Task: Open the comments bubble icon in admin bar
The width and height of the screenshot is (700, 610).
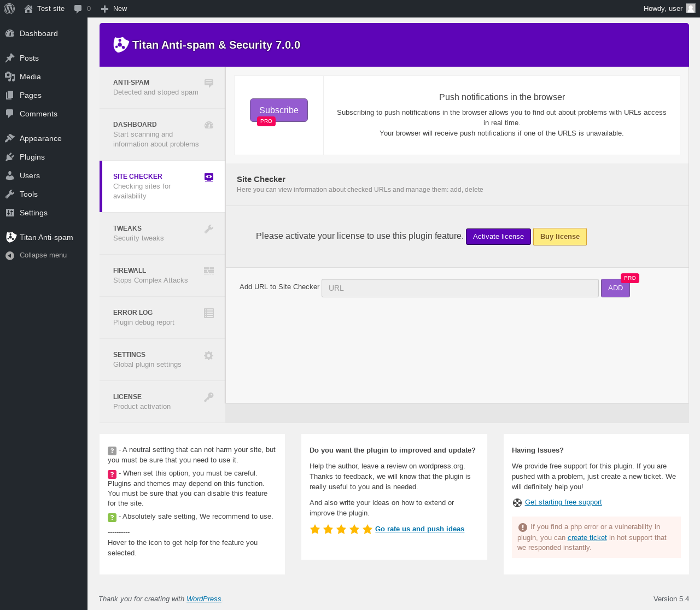Action: coord(78,9)
